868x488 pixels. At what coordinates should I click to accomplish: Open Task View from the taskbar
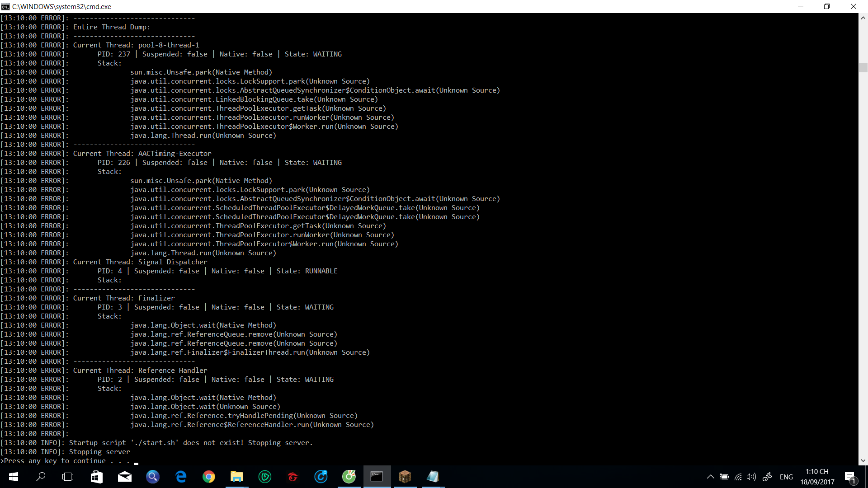tap(68, 477)
